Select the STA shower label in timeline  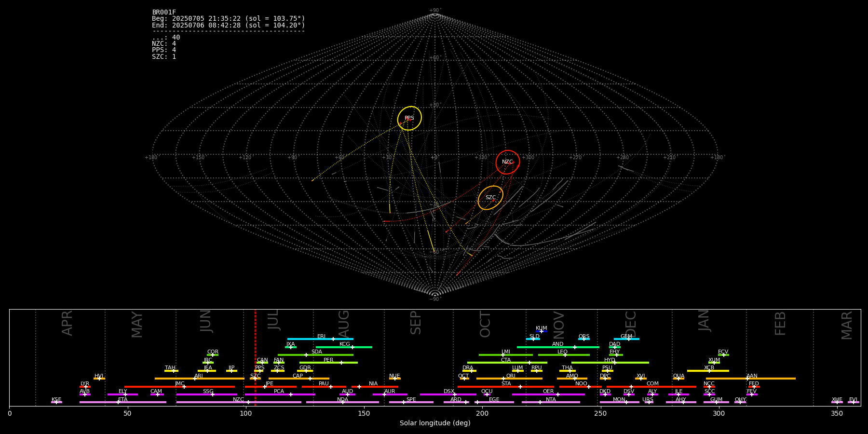506,384
